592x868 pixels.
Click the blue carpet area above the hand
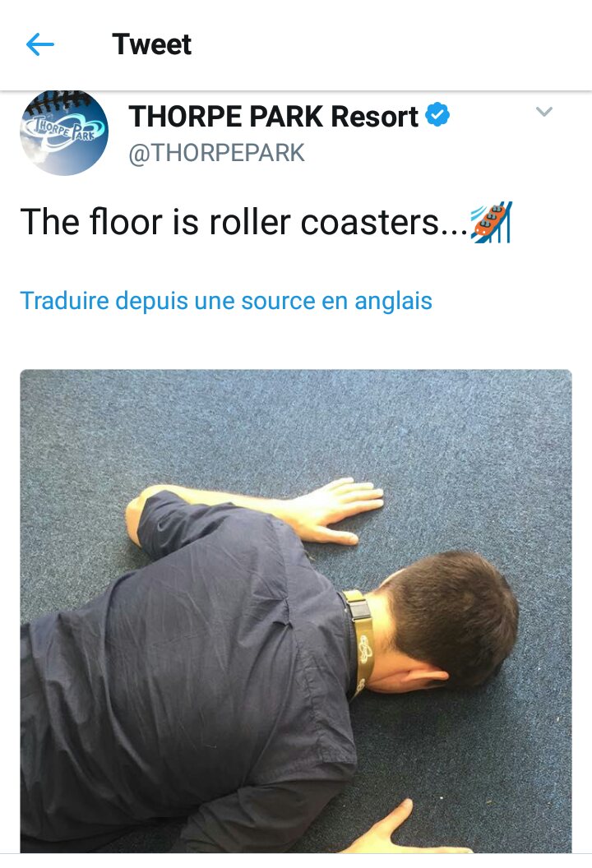(332, 427)
